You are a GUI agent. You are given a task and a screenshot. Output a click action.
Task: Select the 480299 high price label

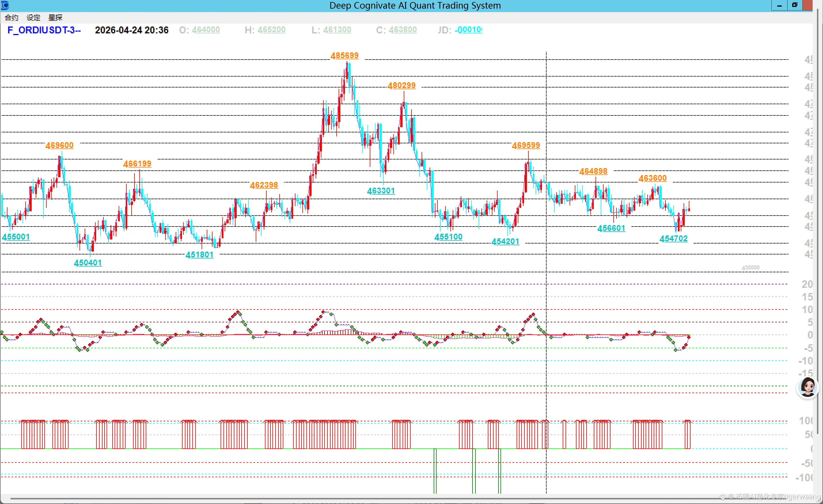pyautogui.click(x=401, y=85)
